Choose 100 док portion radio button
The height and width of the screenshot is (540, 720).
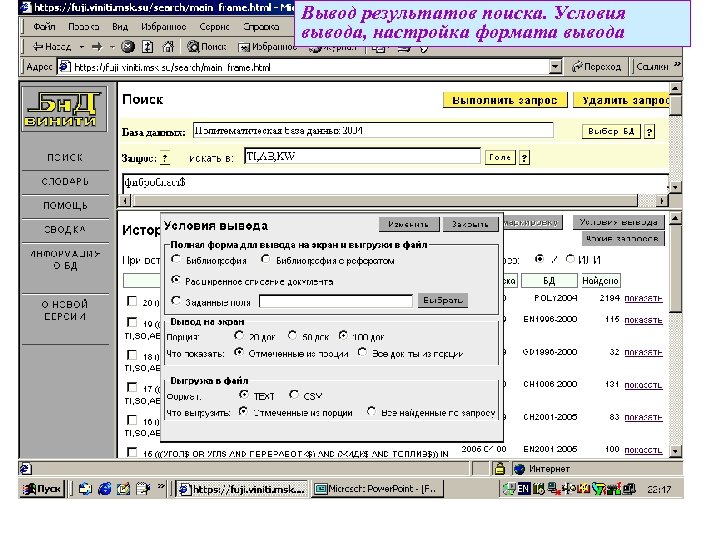[x=343, y=335]
